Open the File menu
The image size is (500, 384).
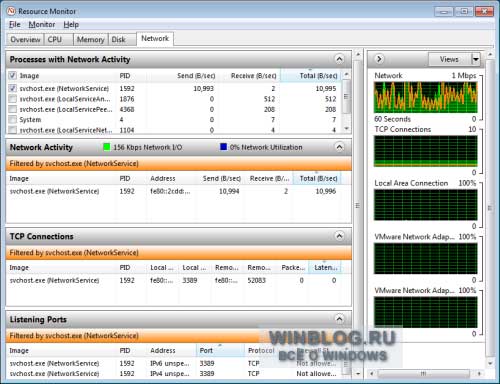(x=15, y=25)
